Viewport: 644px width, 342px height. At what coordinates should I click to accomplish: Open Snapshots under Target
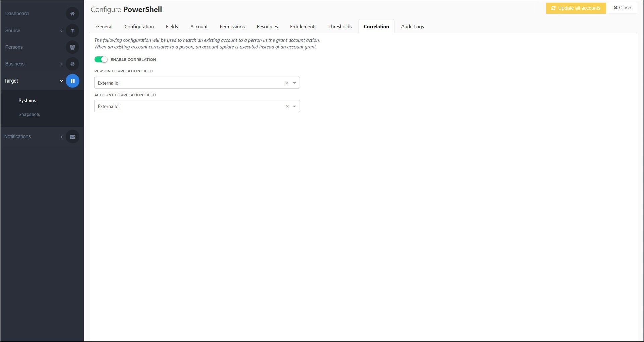[x=29, y=115]
